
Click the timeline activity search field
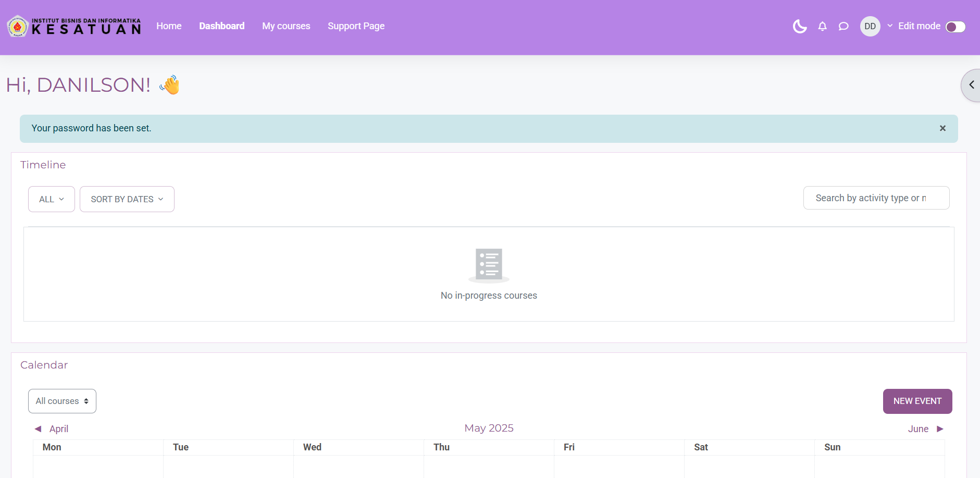[x=876, y=198]
